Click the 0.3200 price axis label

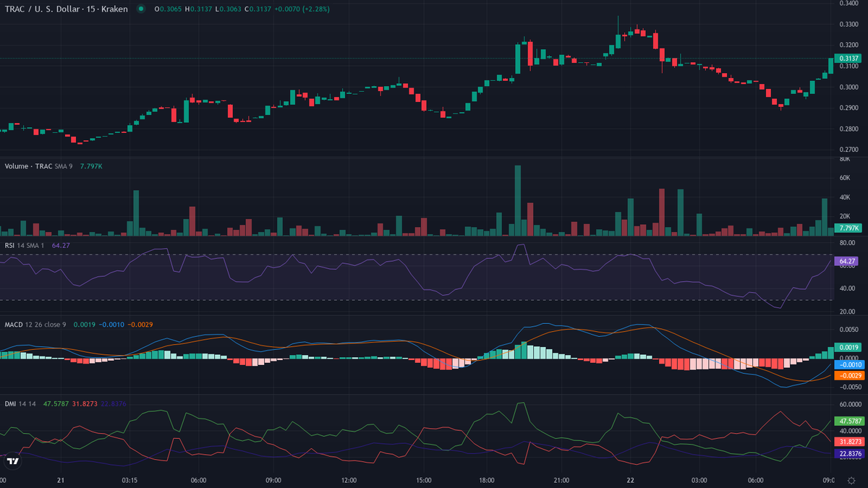848,45
